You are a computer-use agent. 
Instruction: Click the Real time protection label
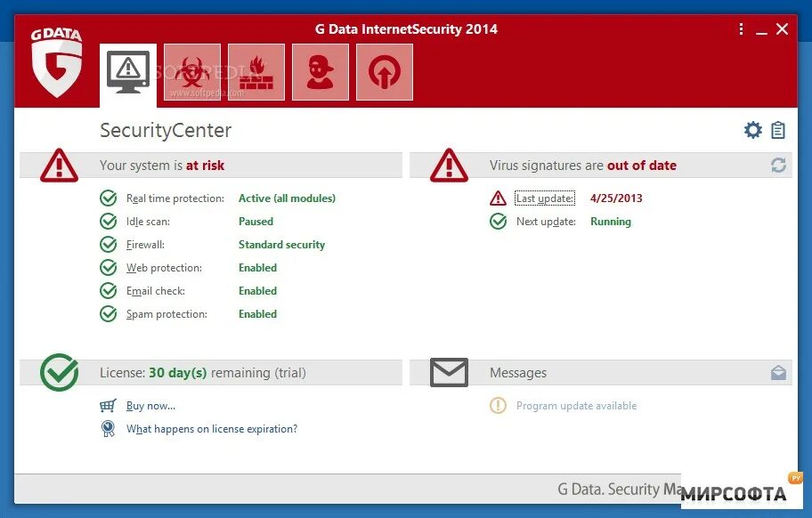[175, 198]
